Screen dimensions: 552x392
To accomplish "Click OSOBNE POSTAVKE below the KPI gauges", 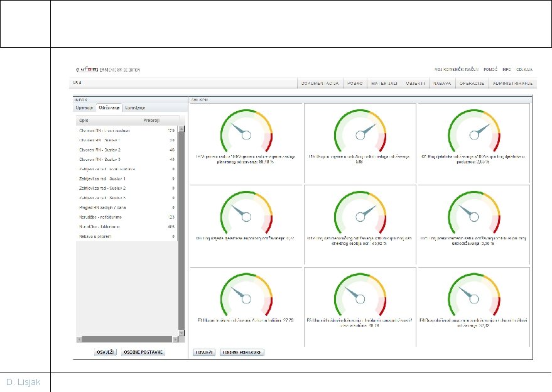I will tap(242, 352).
